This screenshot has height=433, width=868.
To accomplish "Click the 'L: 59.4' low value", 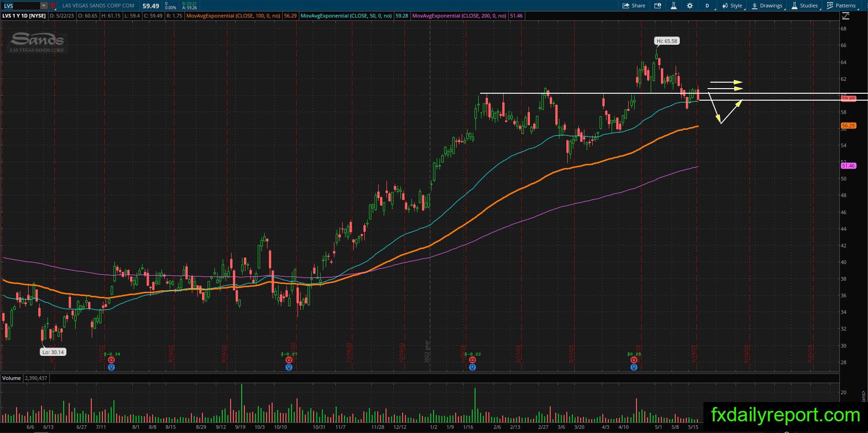I will tap(132, 16).
